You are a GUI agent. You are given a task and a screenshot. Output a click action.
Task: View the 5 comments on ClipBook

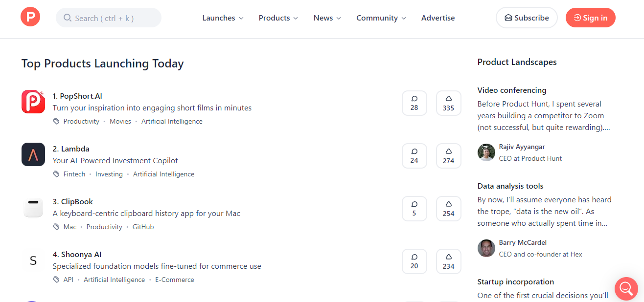pyautogui.click(x=414, y=209)
